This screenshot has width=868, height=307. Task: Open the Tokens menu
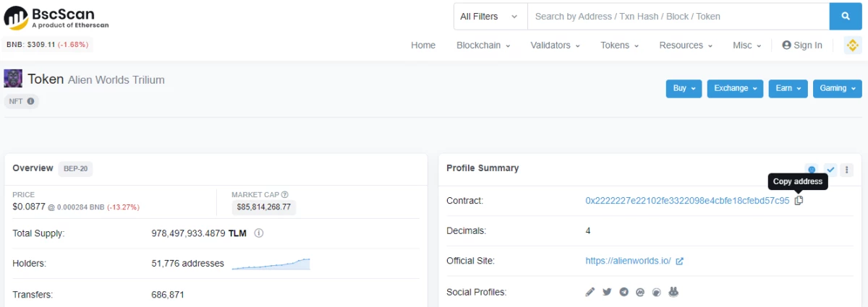(619, 46)
